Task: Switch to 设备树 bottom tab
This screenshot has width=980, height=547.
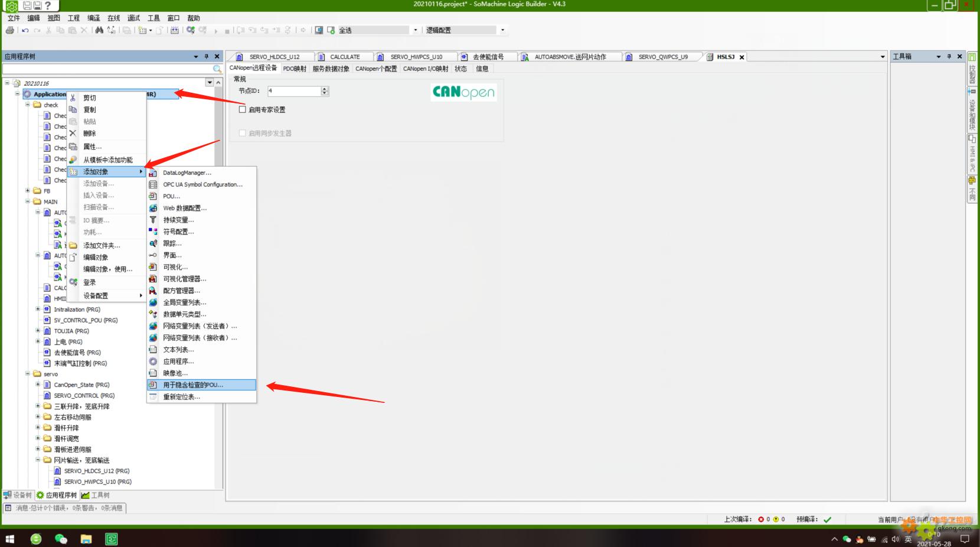Action: [18, 495]
